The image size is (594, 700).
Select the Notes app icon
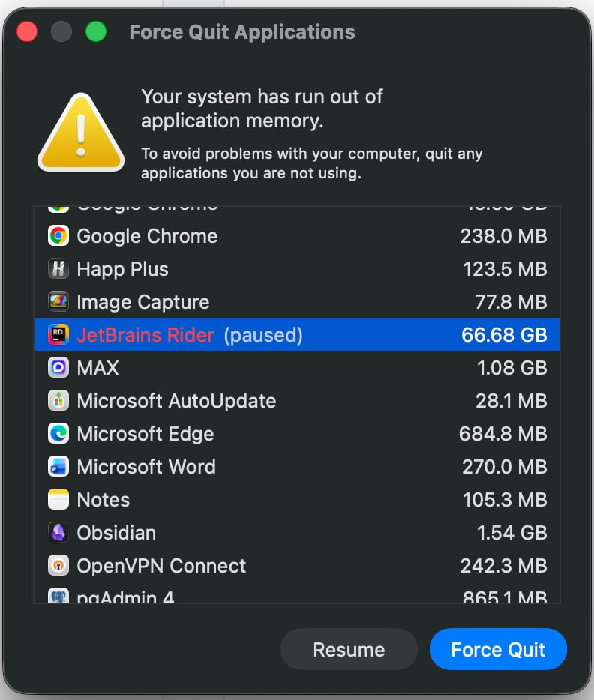click(58, 500)
